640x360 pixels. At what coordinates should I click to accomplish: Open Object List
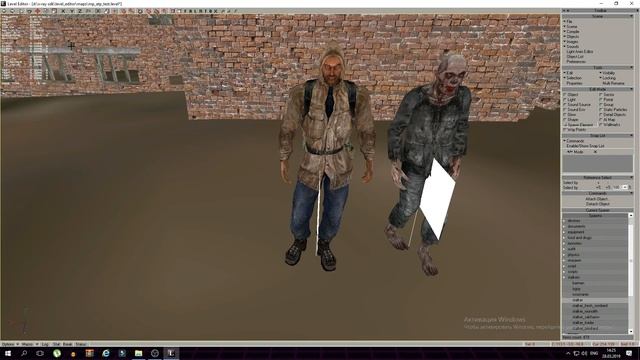pos(575,56)
